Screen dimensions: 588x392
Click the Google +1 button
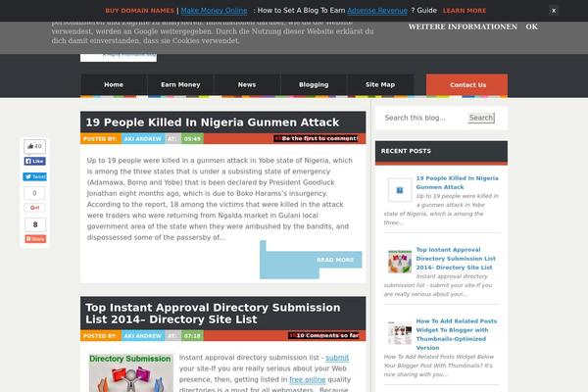click(34, 208)
